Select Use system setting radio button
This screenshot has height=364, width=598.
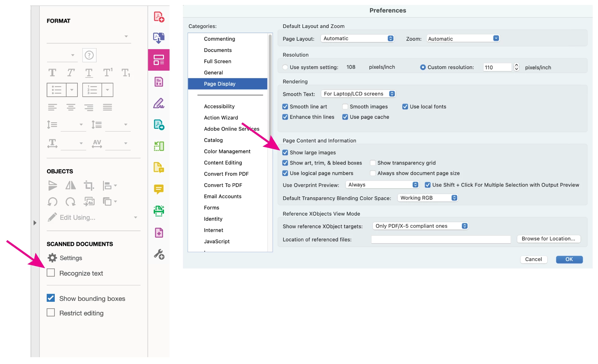pos(285,67)
